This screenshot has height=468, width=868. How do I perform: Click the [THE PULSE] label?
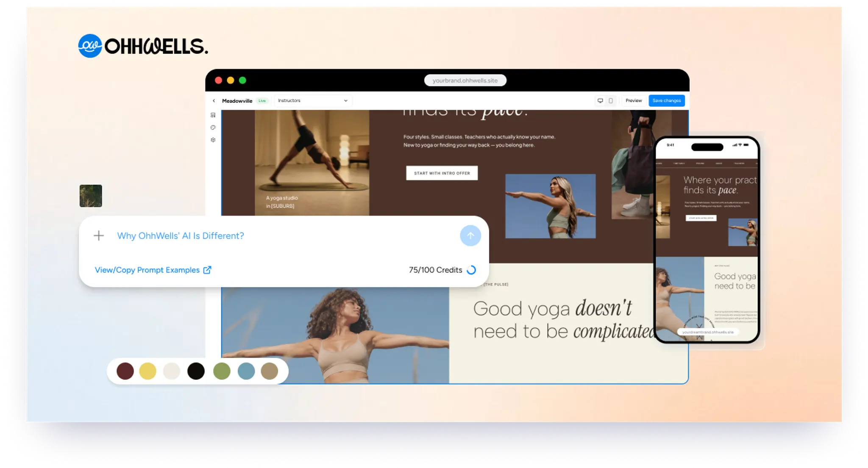click(x=496, y=284)
